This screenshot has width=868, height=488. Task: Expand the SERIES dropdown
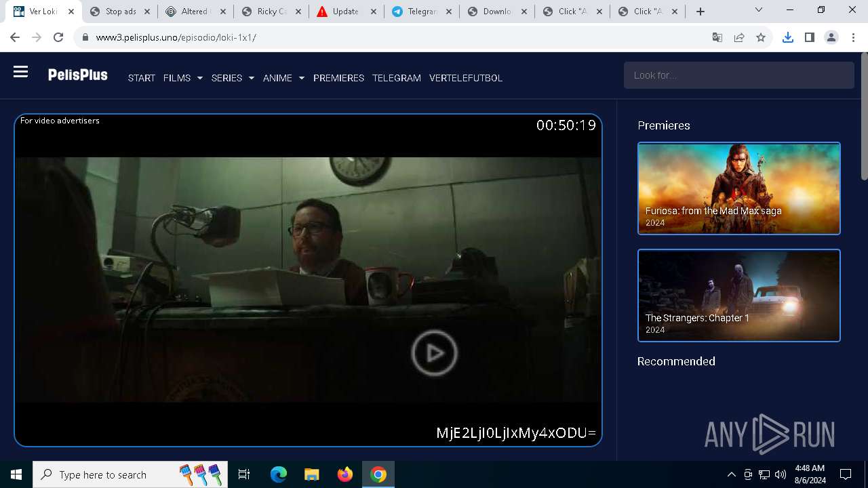(233, 78)
